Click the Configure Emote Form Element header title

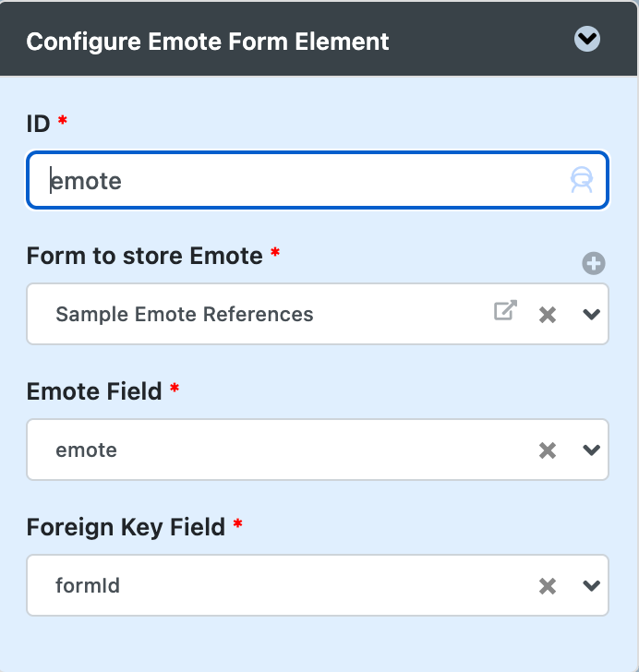(208, 42)
